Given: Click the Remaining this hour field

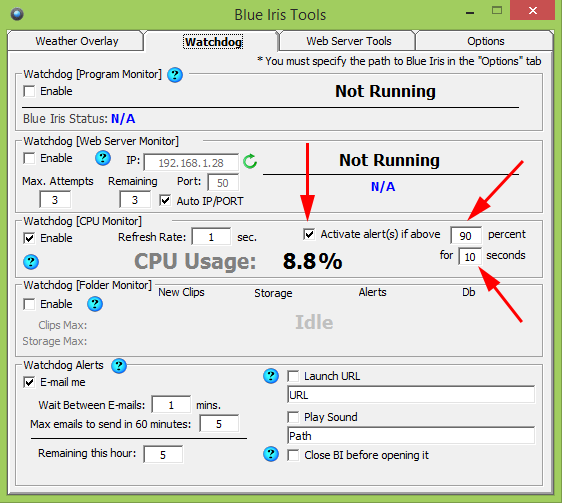Looking at the screenshot, I should (x=163, y=455).
